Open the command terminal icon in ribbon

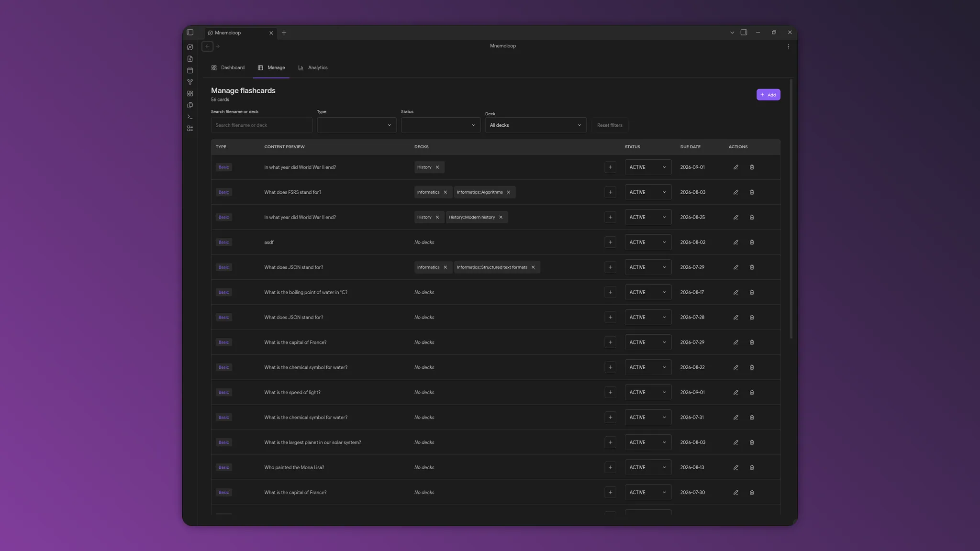[190, 117]
